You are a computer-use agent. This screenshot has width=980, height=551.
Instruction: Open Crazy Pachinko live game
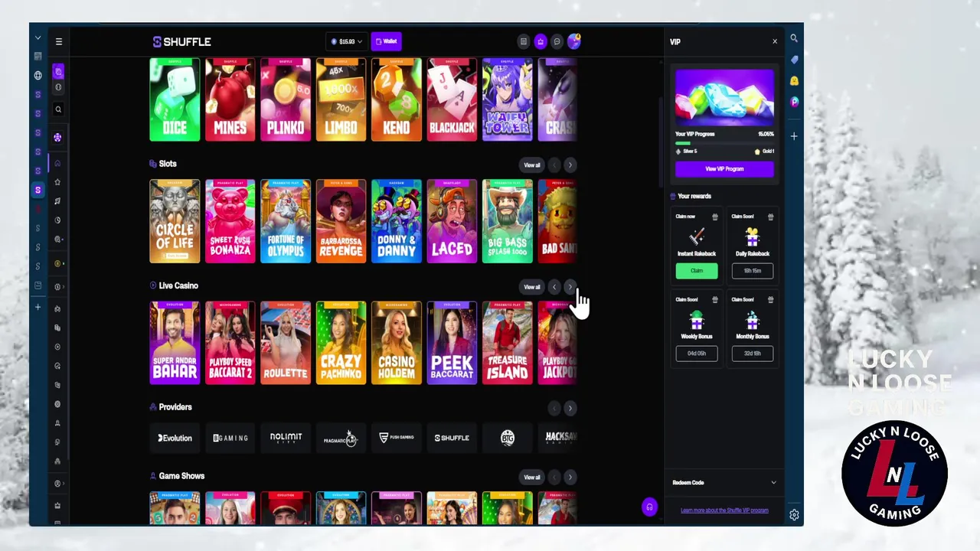click(x=341, y=343)
